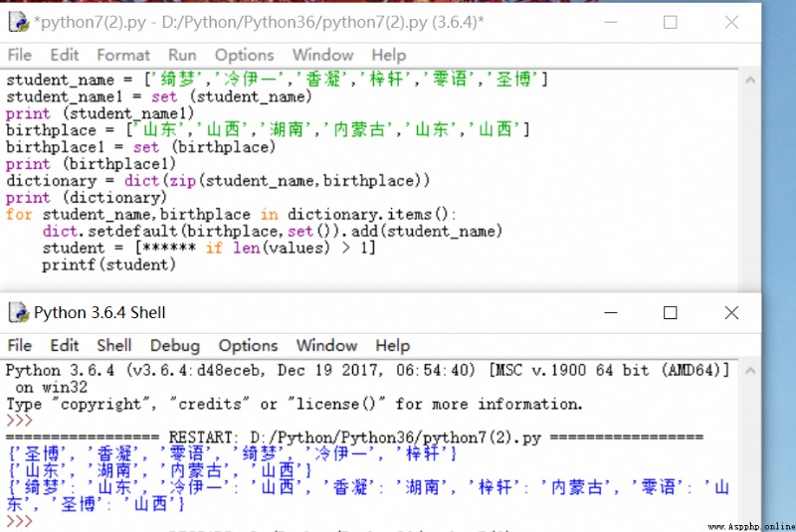Click the student_name list definition line
The image size is (796, 532).
click(278, 80)
